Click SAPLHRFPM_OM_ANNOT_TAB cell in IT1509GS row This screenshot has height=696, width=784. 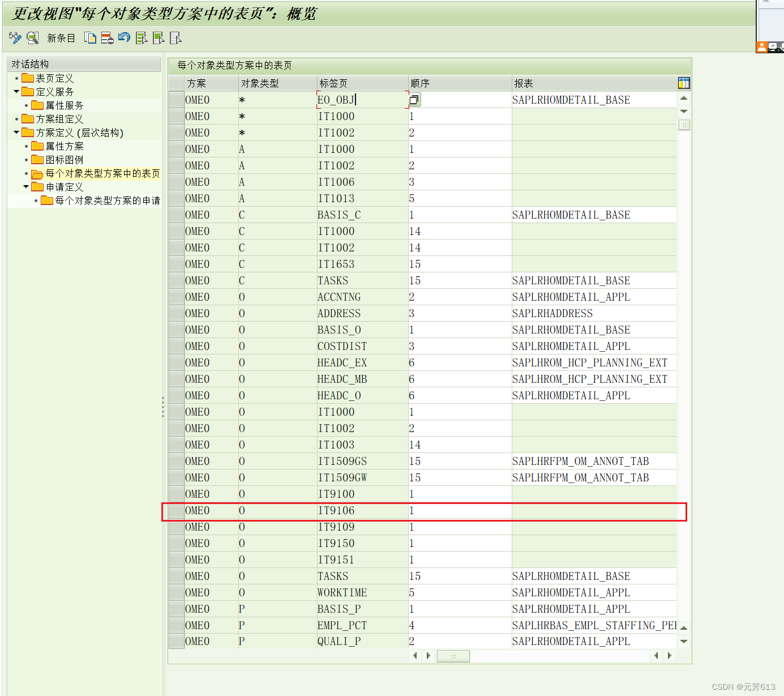pyautogui.click(x=594, y=461)
